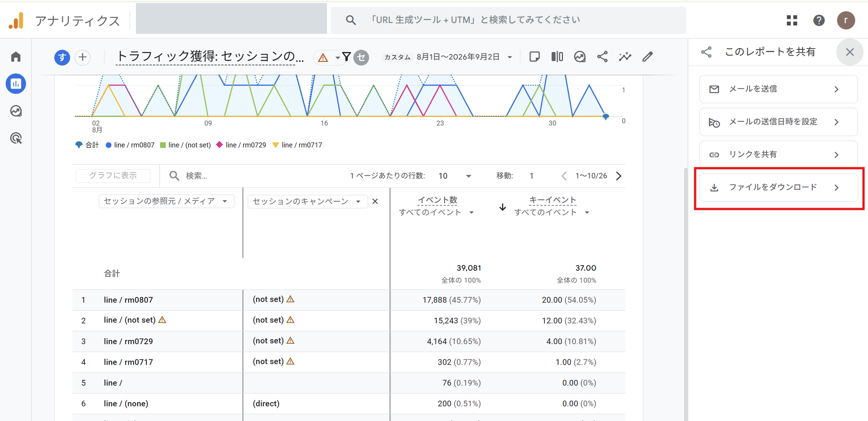
Task: Click the グラフに表示 button
Action: tap(113, 176)
